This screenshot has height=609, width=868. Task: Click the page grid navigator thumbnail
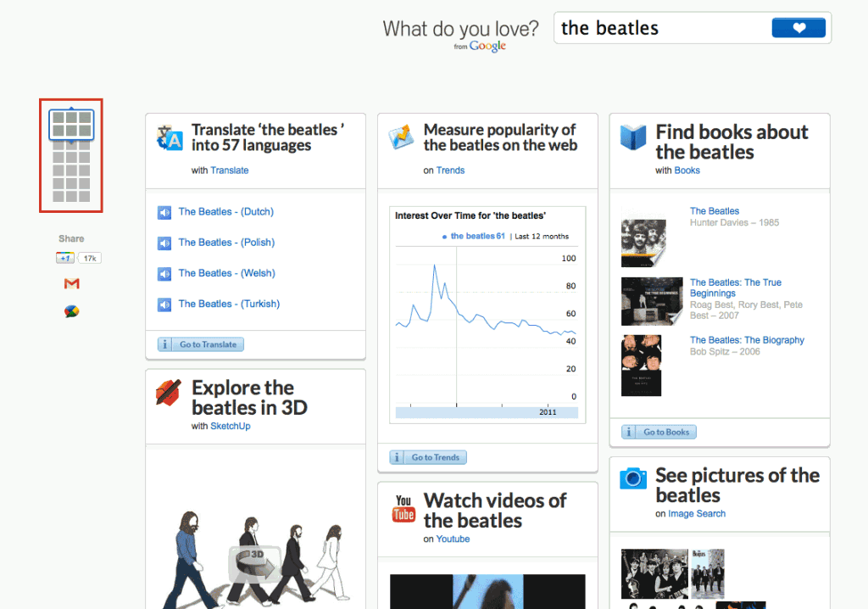(71, 156)
